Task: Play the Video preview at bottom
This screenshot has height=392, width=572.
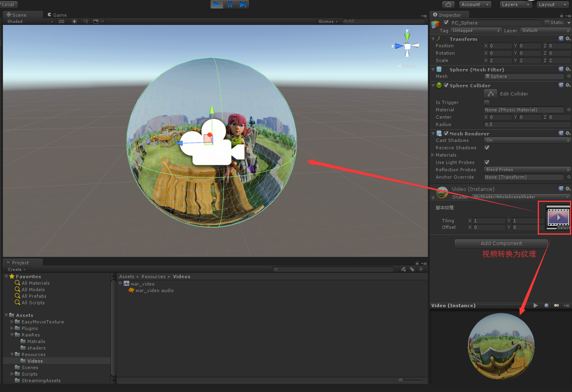Action: pyautogui.click(x=536, y=305)
